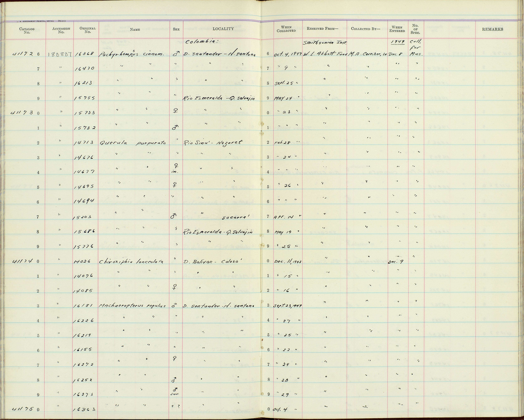Select the 'Smithsonian Inst.' entry

coord(325,43)
